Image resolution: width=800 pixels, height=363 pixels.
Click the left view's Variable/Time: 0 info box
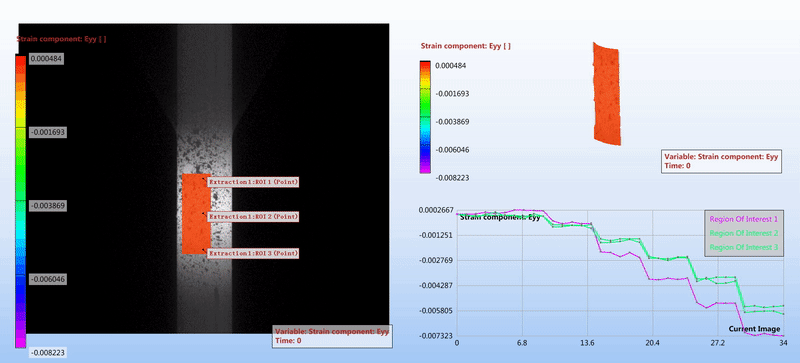333,335
